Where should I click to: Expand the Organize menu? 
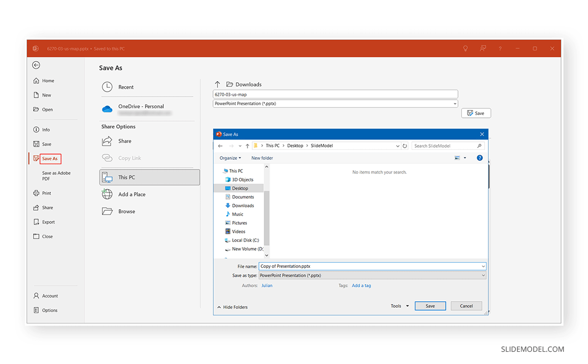[230, 158]
